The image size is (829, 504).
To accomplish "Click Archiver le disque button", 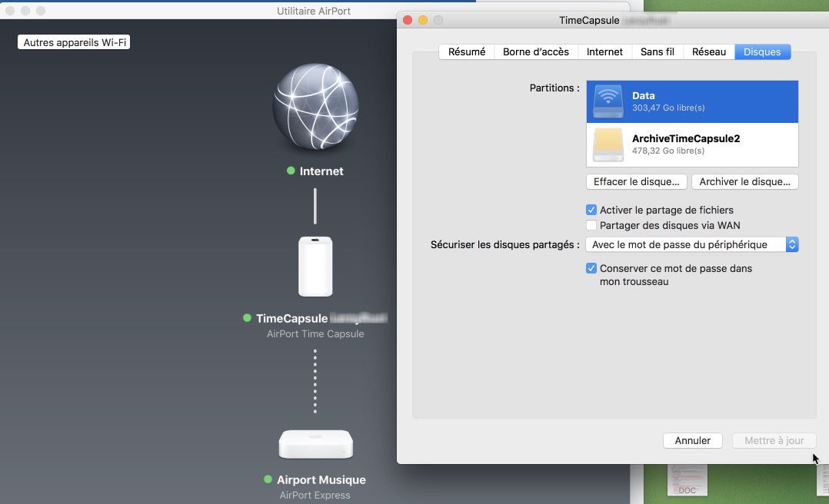I will 745,182.
